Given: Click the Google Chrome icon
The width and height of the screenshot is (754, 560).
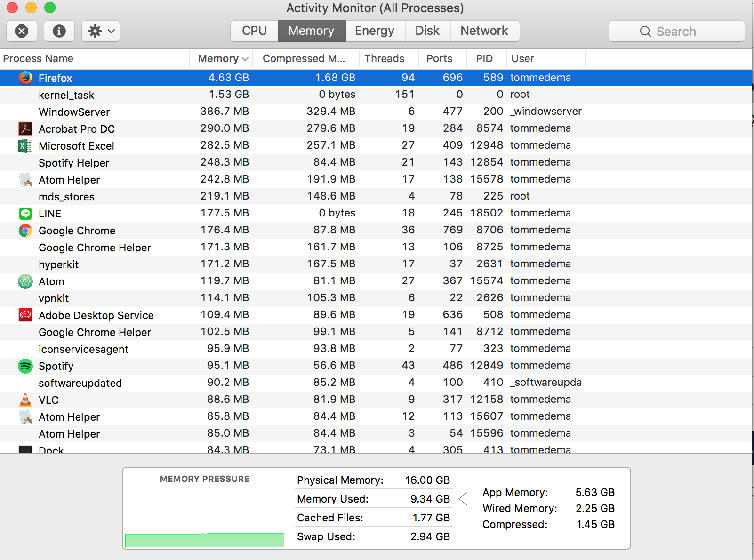Looking at the screenshot, I should click(x=25, y=230).
